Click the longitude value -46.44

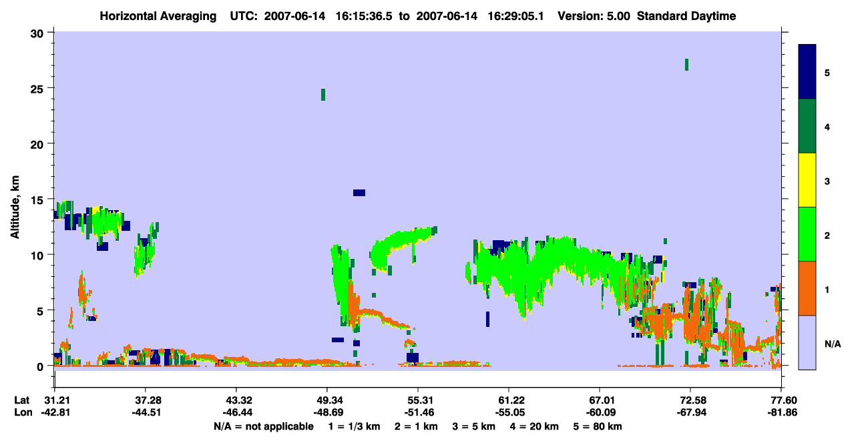coord(236,412)
